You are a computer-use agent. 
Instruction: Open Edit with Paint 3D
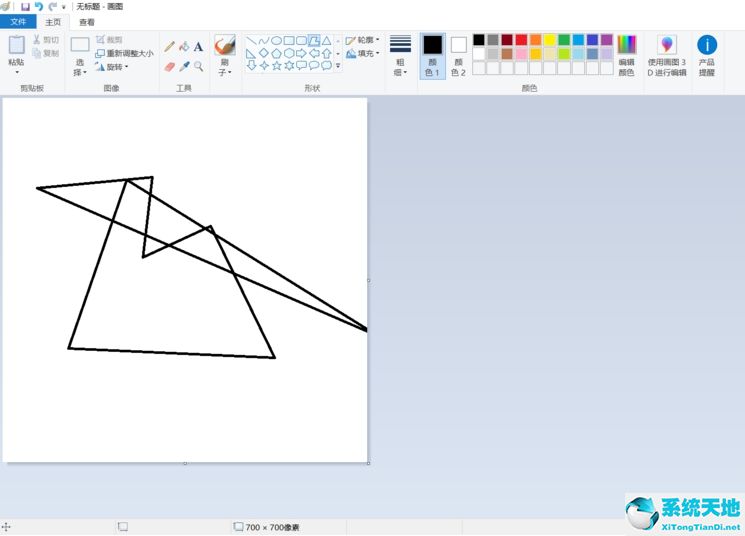click(667, 56)
